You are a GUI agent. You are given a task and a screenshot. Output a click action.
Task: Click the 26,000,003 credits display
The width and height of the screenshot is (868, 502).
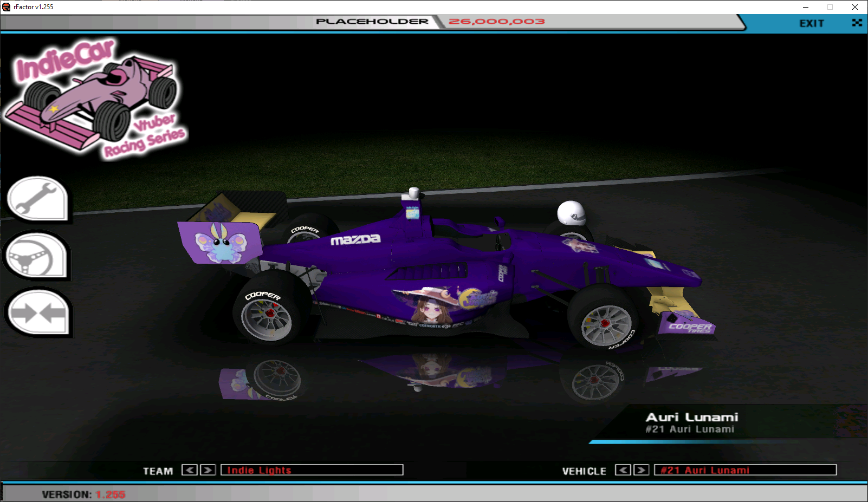click(496, 22)
